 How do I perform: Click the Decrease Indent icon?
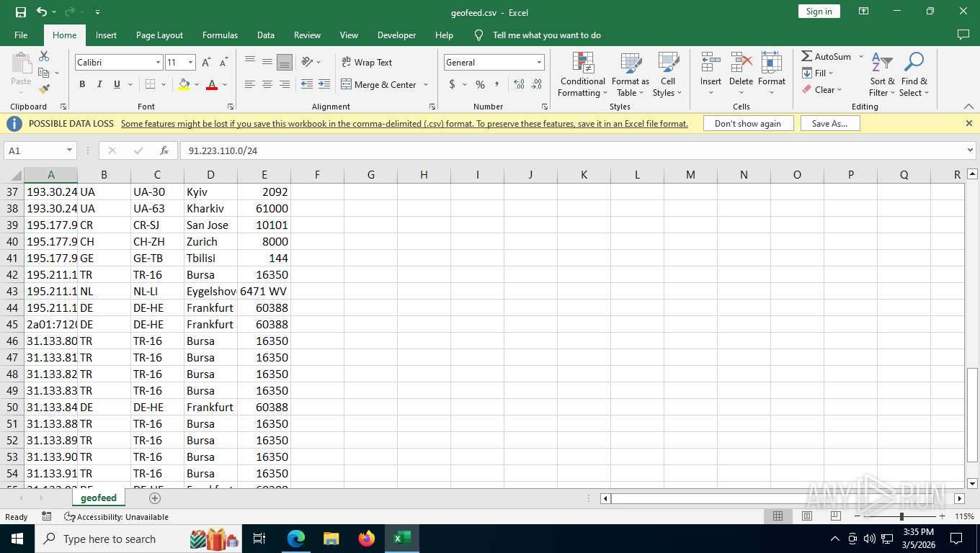pyautogui.click(x=307, y=84)
